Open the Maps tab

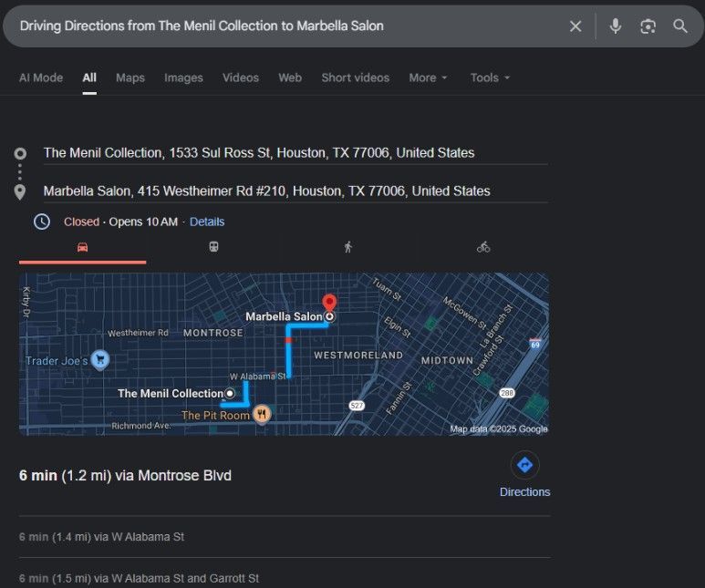point(130,77)
